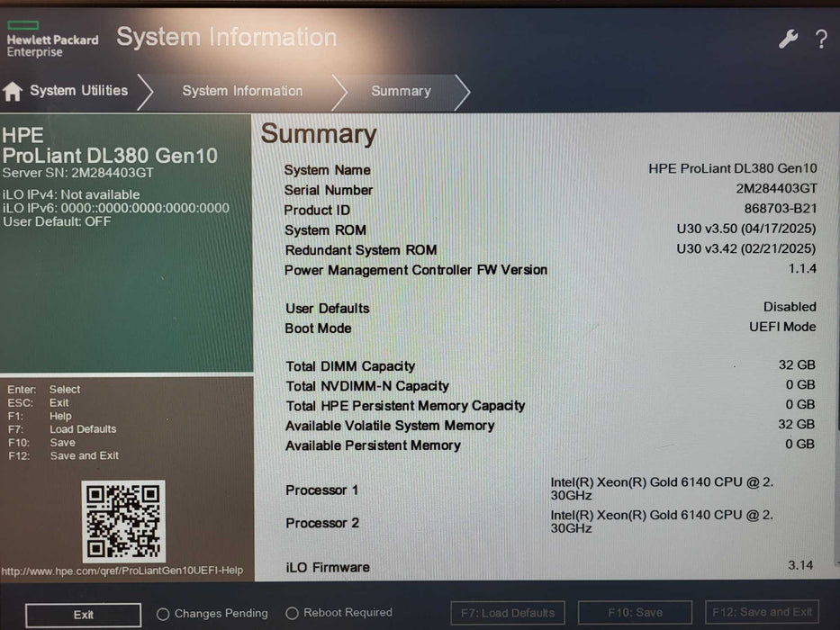The image size is (840, 630).
Task: Click Available Persistent Memory label
Action: coord(373,445)
